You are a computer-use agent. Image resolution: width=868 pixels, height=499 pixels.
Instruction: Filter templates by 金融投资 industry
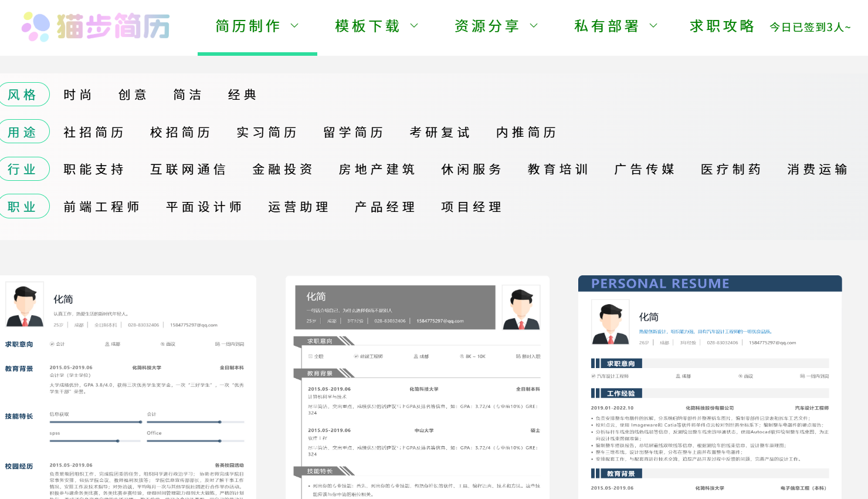pos(283,169)
